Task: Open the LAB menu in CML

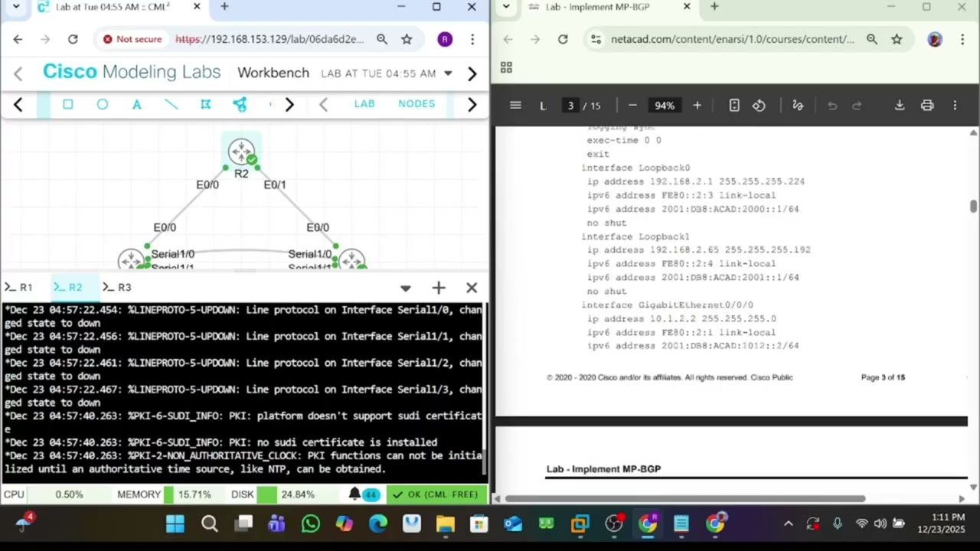Action: [364, 104]
